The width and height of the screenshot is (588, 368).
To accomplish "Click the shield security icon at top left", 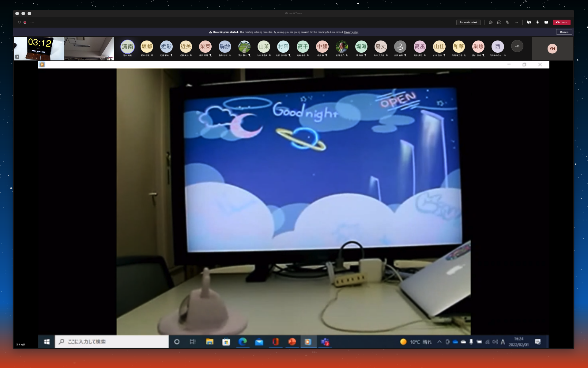I will 19,22.
